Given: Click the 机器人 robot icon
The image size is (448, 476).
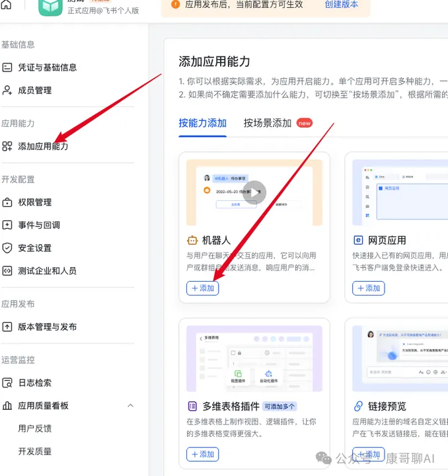Looking at the screenshot, I should [x=192, y=241].
